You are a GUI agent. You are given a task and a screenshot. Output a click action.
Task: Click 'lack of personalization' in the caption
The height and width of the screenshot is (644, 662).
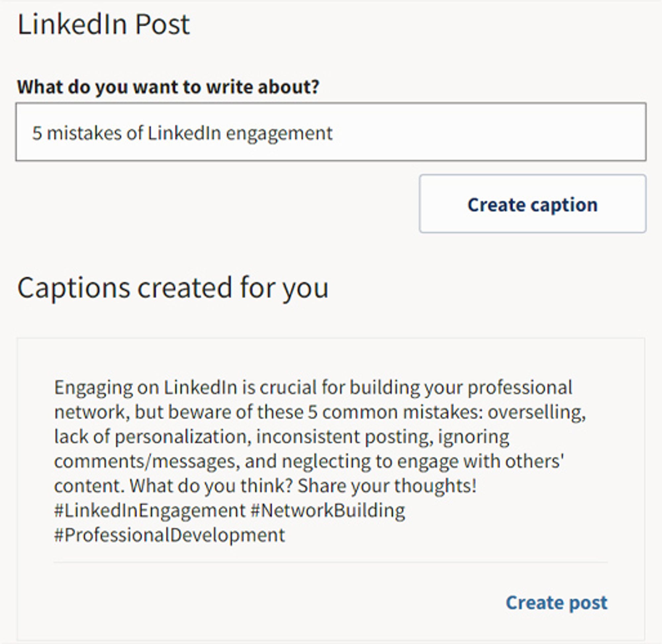click(x=152, y=437)
